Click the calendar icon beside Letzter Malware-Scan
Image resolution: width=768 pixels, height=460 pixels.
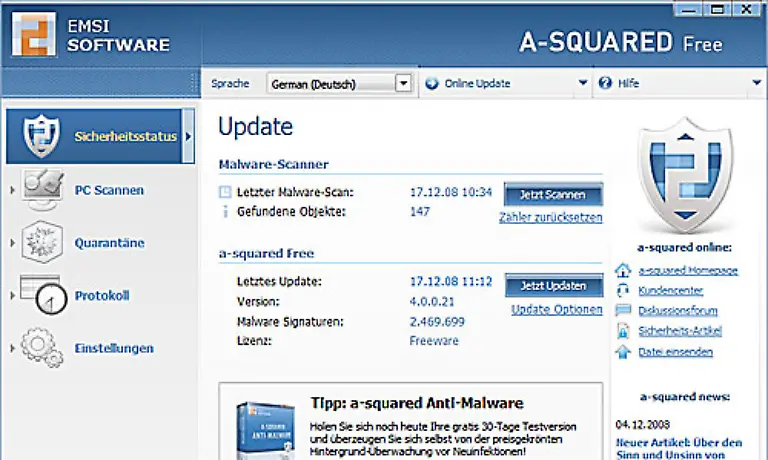(x=225, y=192)
